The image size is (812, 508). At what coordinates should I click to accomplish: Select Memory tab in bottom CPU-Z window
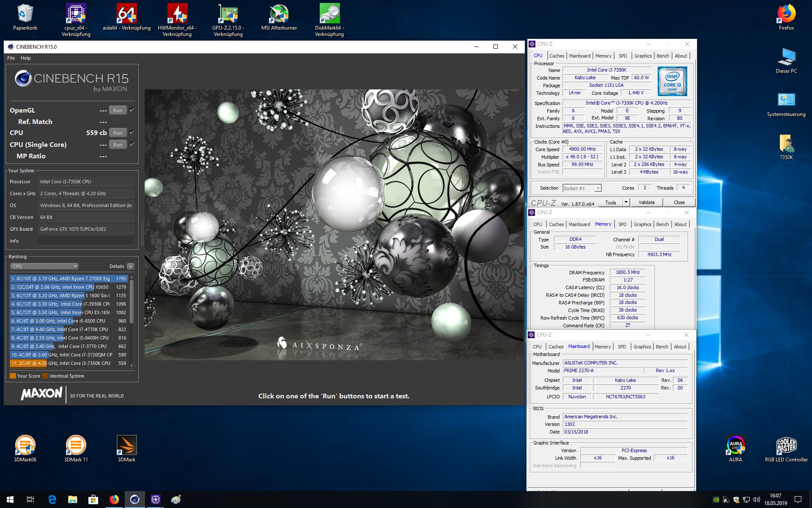point(602,347)
